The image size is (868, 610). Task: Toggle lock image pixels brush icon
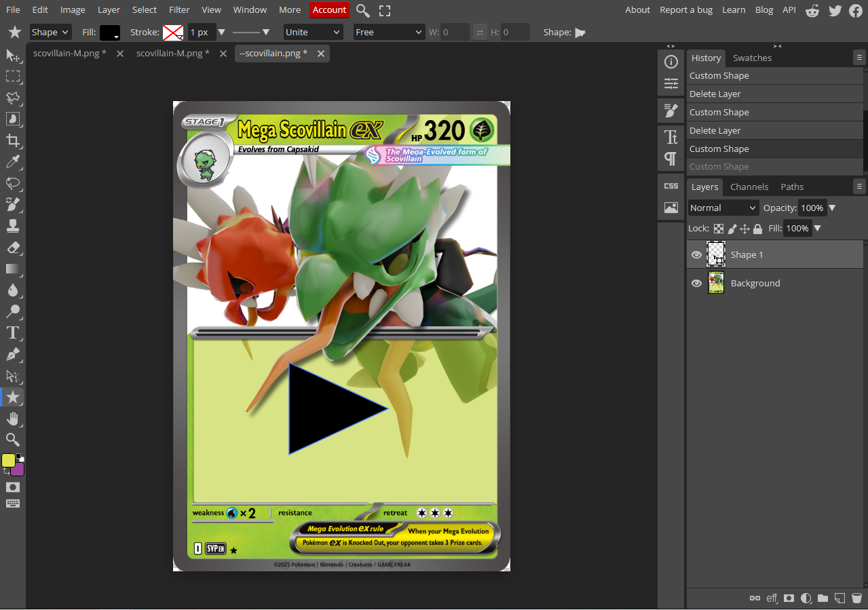pos(732,229)
